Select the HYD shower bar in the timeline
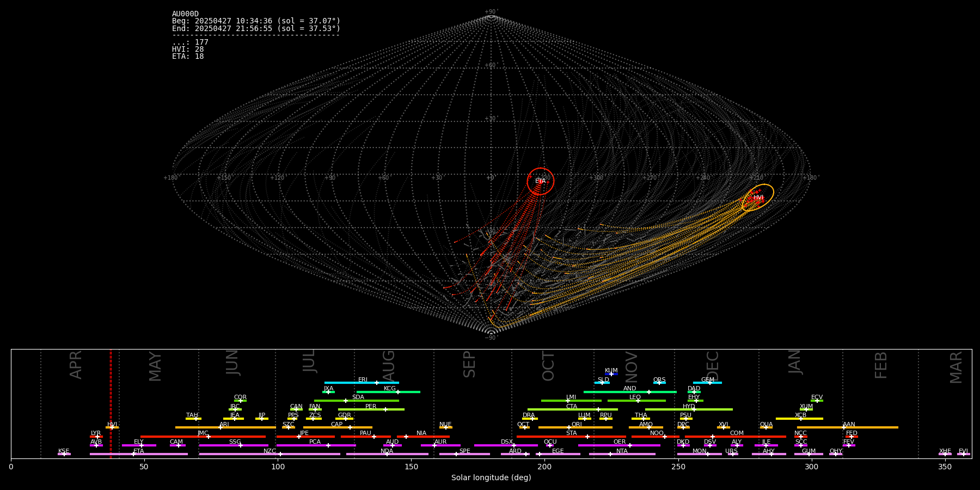The image size is (980, 490). click(x=689, y=409)
